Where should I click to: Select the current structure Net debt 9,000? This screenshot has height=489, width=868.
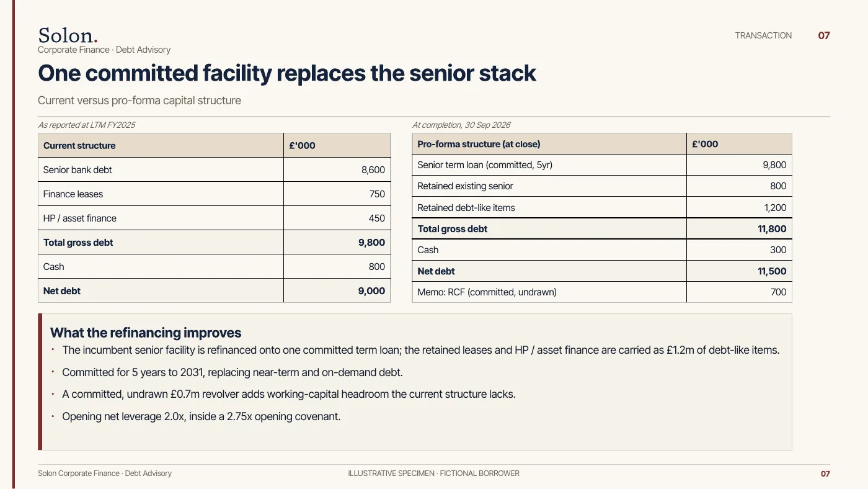(371, 290)
